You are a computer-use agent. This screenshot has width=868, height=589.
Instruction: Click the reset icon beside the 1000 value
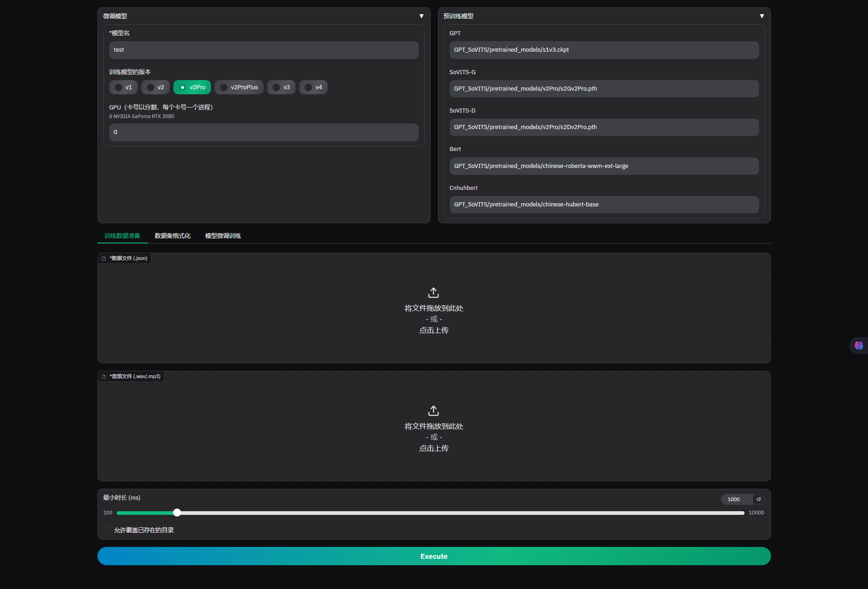click(759, 499)
